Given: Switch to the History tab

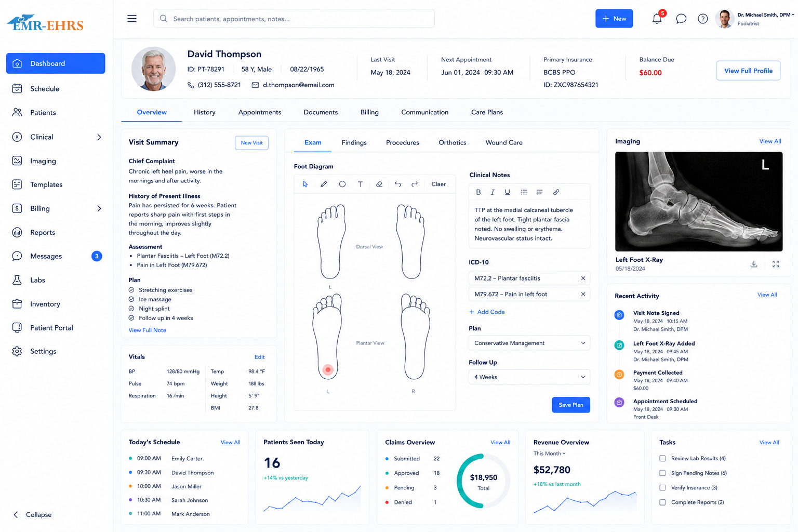Looking at the screenshot, I should tap(205, 112).
